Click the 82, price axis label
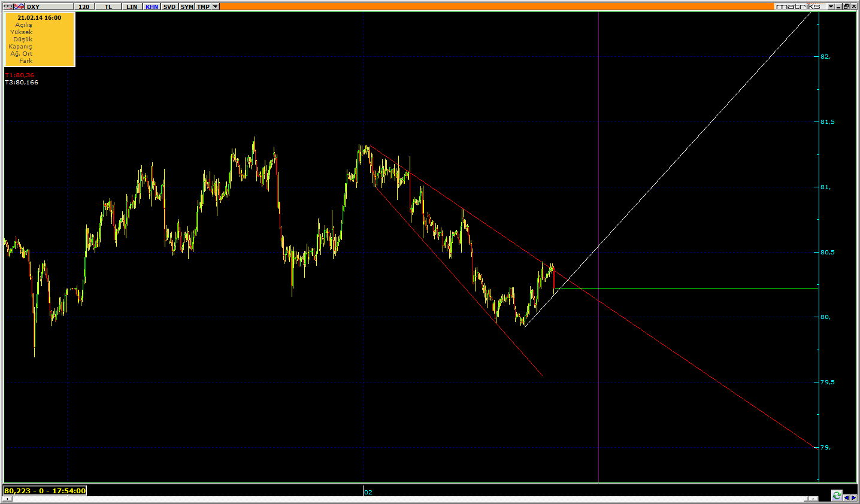The height and width of the screenshot is (504, 860). [x=825, y=57]
